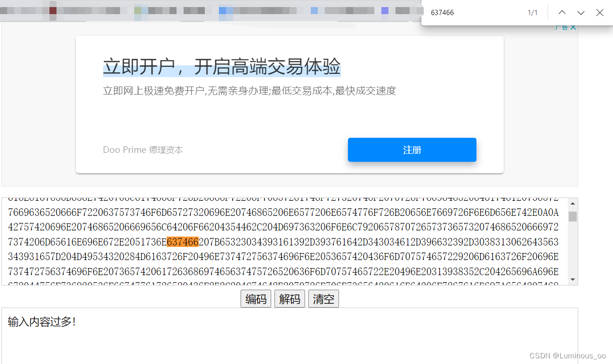Click the previous match up arrow in find bar
This screenshot has height=364, width=613.
562,12
